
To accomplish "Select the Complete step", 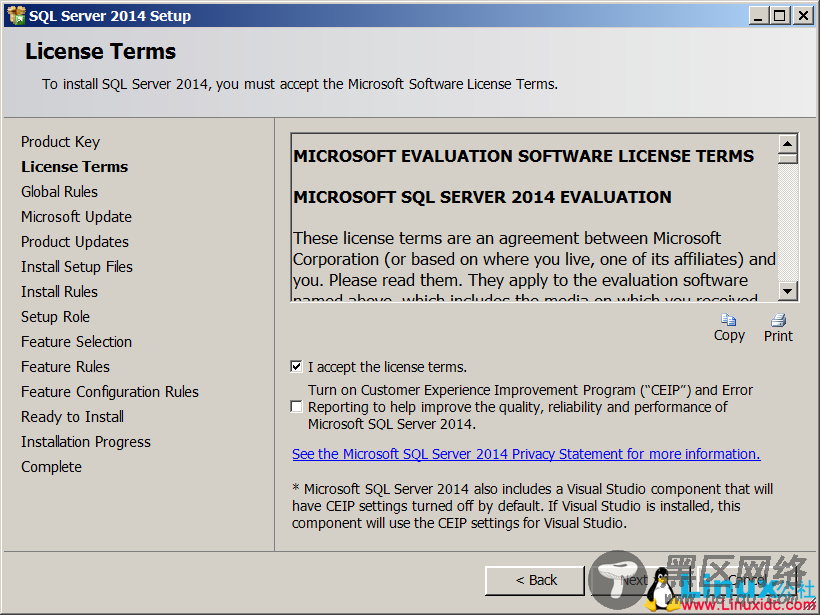I will pyautogui.click(x=51, y=467).
